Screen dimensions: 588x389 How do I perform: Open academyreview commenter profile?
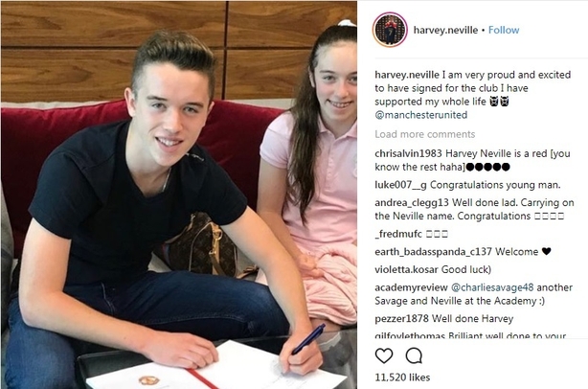[x=411, y=287]
